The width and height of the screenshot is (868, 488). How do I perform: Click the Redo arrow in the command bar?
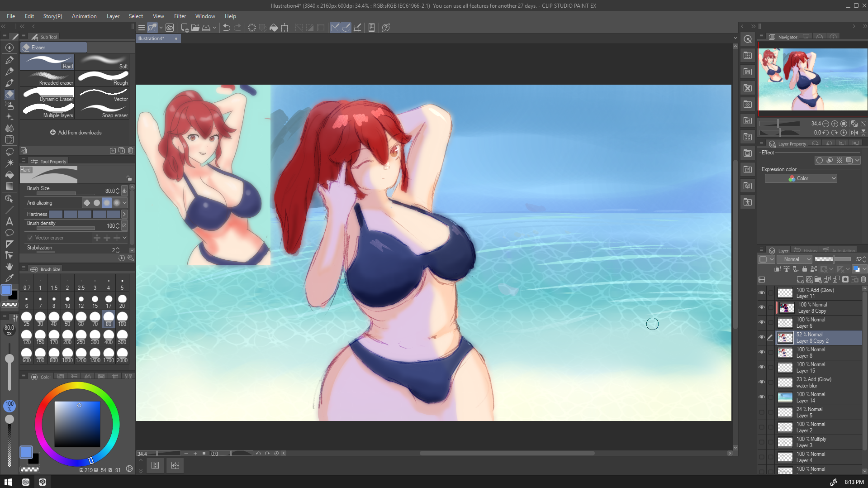coord(238,28)
